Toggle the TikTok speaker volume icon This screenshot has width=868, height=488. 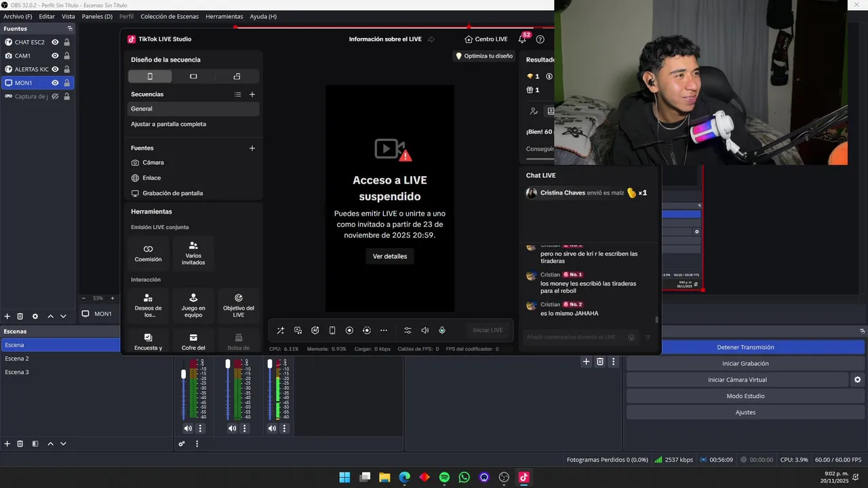click(x=425, y=330)
